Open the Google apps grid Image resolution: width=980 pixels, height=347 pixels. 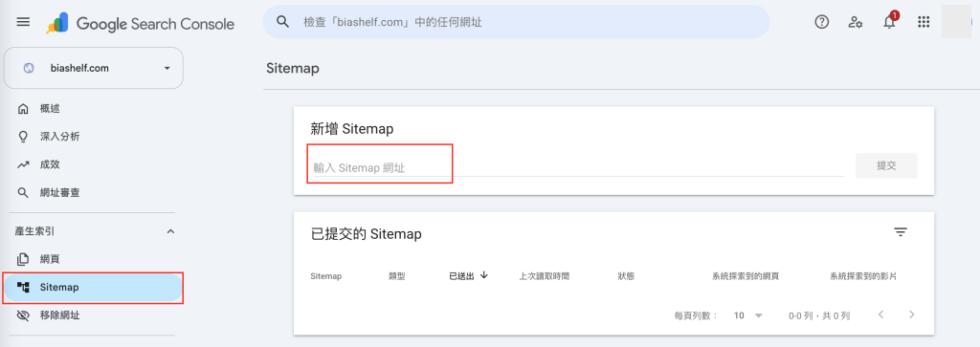click(924, 23)
